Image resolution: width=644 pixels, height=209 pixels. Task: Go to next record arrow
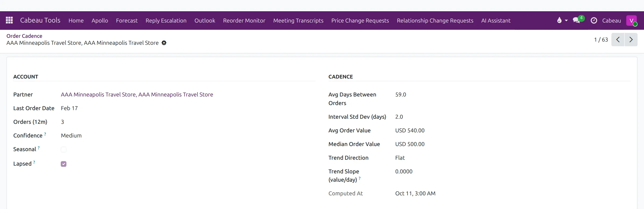click(x=631, y=40)
